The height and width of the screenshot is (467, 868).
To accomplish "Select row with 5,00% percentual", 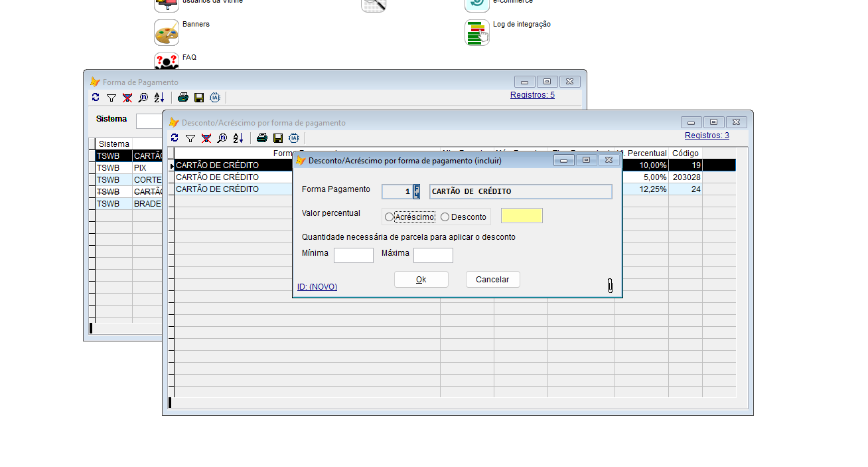I will (x=455, y=177).
